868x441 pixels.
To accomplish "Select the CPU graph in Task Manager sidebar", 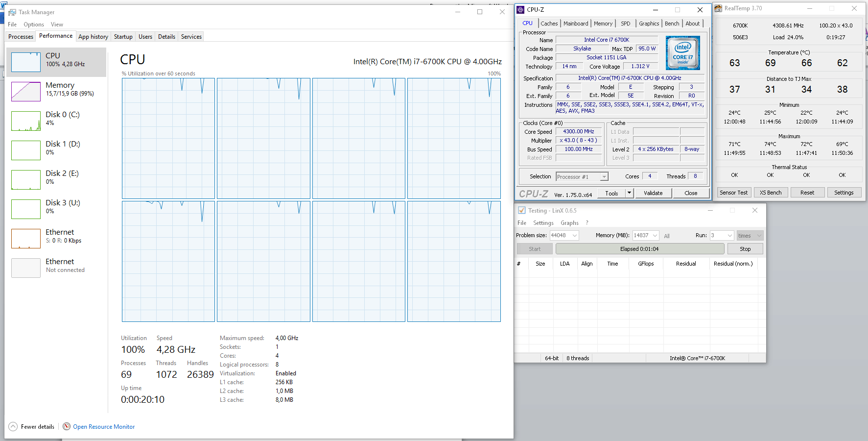I will (56, 62).
